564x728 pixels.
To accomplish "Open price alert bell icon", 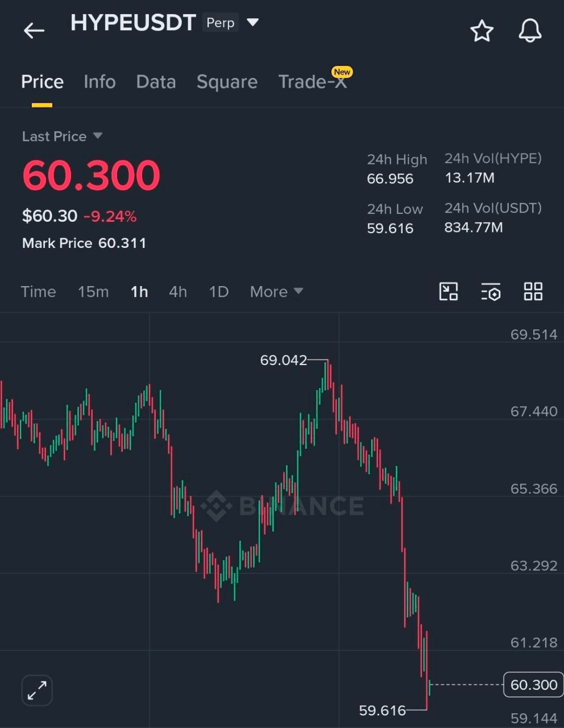I will click(x=530, y=31).
